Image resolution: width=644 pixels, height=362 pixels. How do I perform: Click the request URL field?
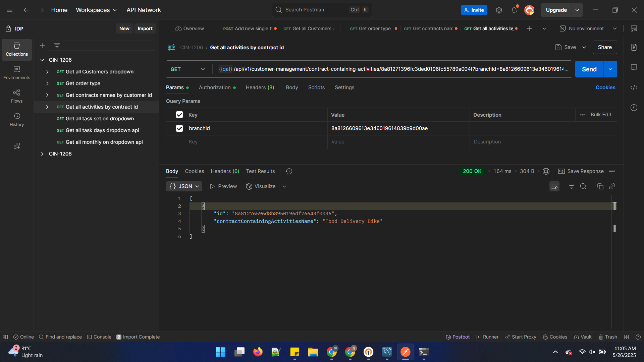pos(392,69)
